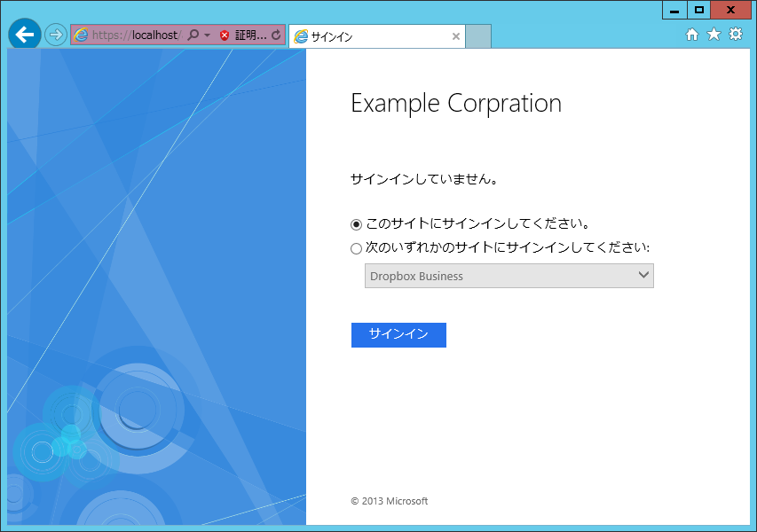Click the browser Forward arrow button
Viewport: 757px width, 532px height.
pos(56,35)
